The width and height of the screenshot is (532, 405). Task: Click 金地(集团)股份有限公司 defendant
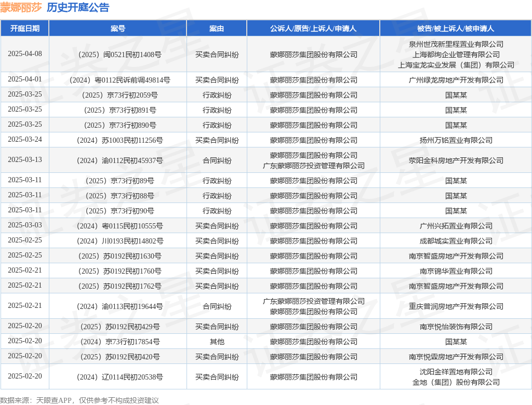point(456,382)
